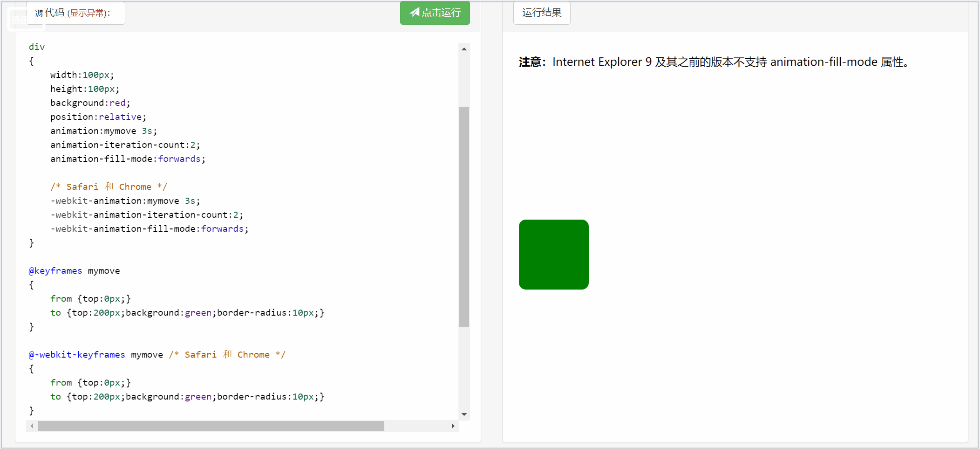Click the green animated square in results
The width and height of the screenshot is (980, 449).
pos(554,255)
